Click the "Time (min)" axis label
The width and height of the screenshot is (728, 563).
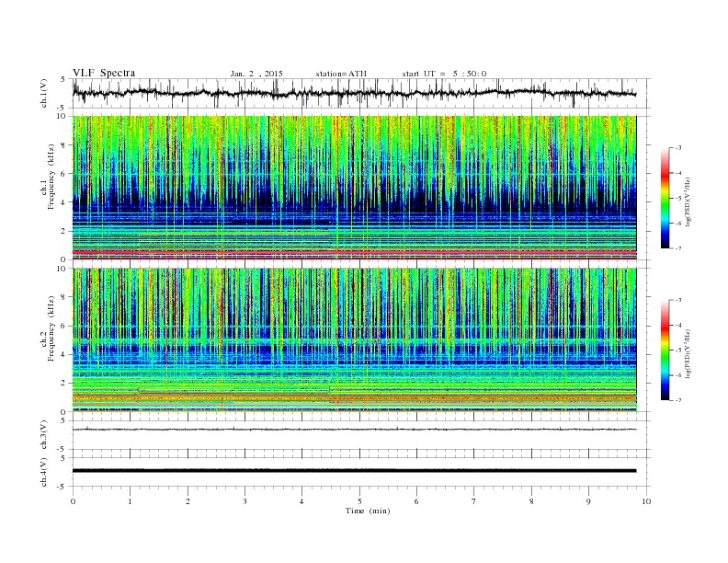click(x=368, y=511)
